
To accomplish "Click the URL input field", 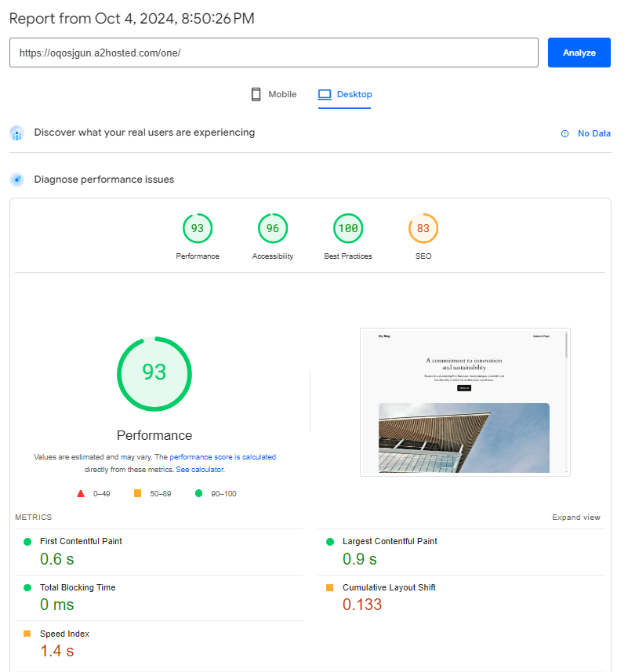I will [x=274, y=53].
